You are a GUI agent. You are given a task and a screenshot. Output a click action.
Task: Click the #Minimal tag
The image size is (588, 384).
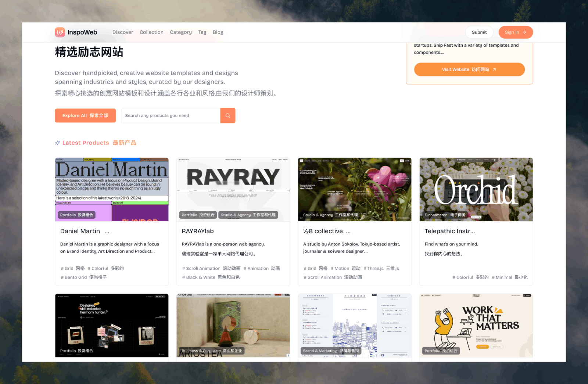(510, 277)
